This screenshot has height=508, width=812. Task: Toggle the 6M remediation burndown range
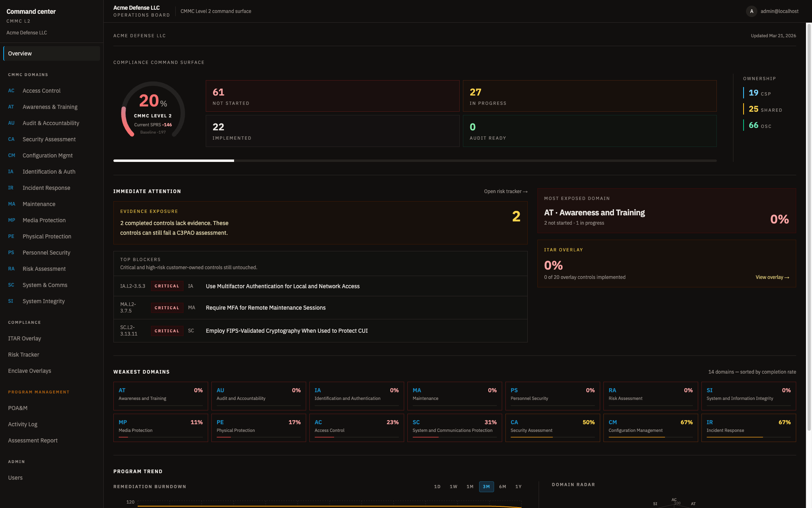click(x=503, y=487)
